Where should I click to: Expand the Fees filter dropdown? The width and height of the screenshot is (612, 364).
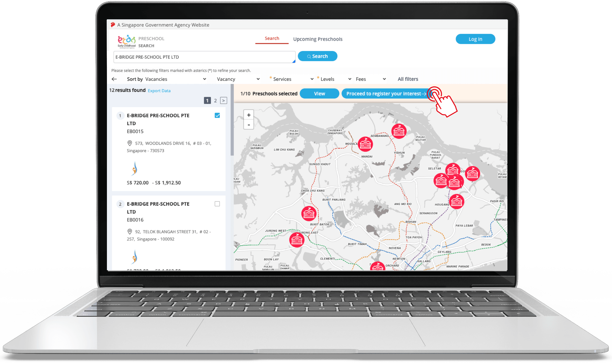pyautogui.click(x=371, y=79)
